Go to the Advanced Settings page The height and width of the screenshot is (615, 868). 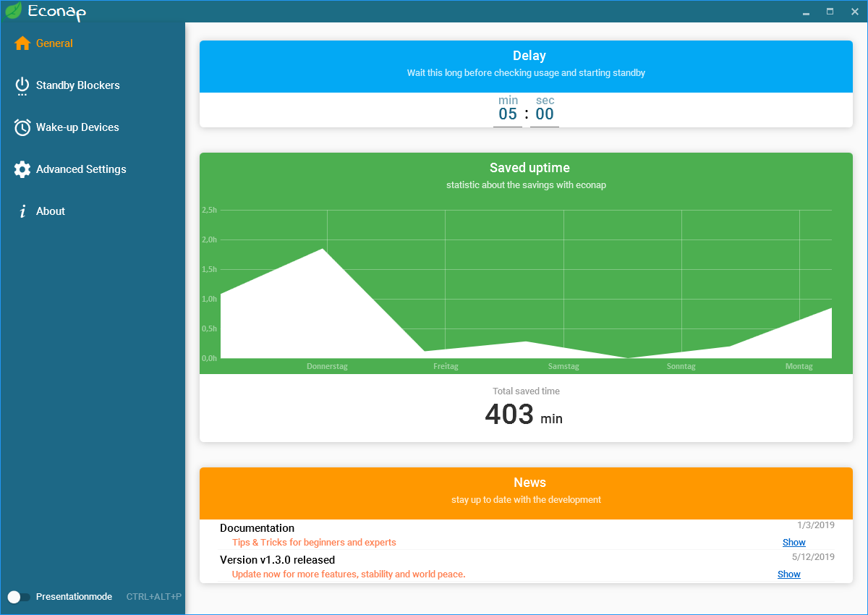81,169
